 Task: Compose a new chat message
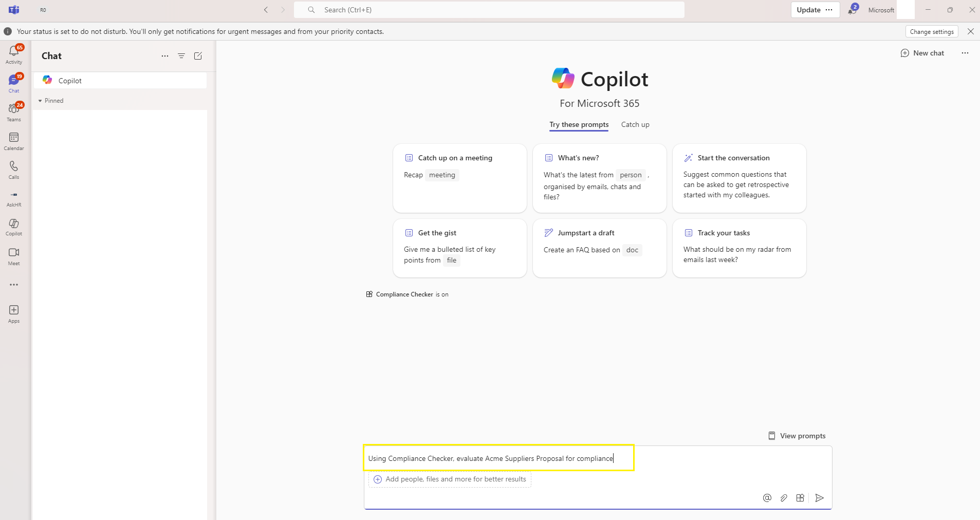198,56
